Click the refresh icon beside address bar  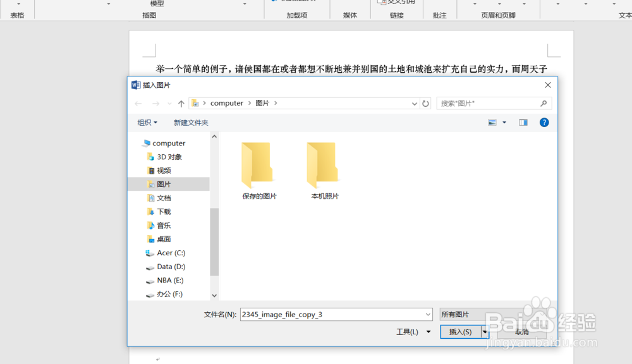[425, 103]
